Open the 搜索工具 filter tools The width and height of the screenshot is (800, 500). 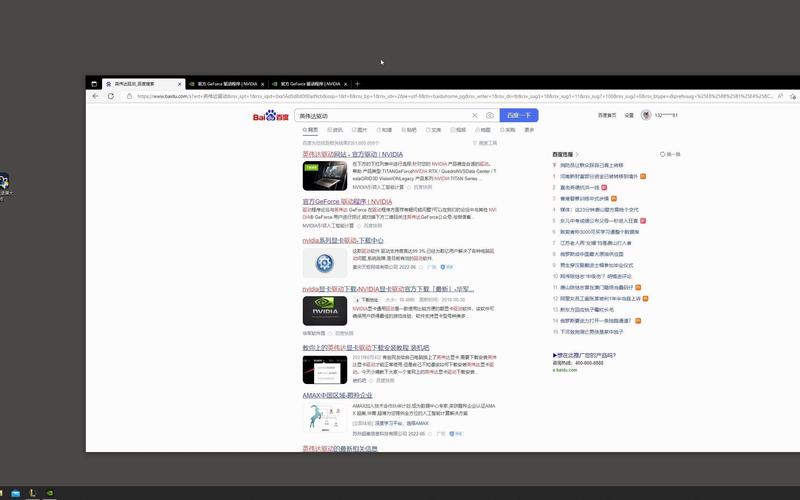[485, 143]
